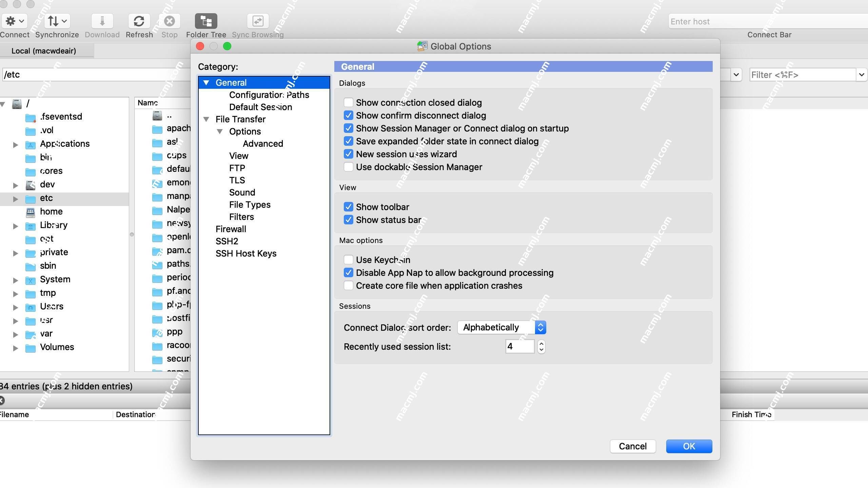Uncheck Show toolbar option
The image size is (868, 488).
click(348, 207)
